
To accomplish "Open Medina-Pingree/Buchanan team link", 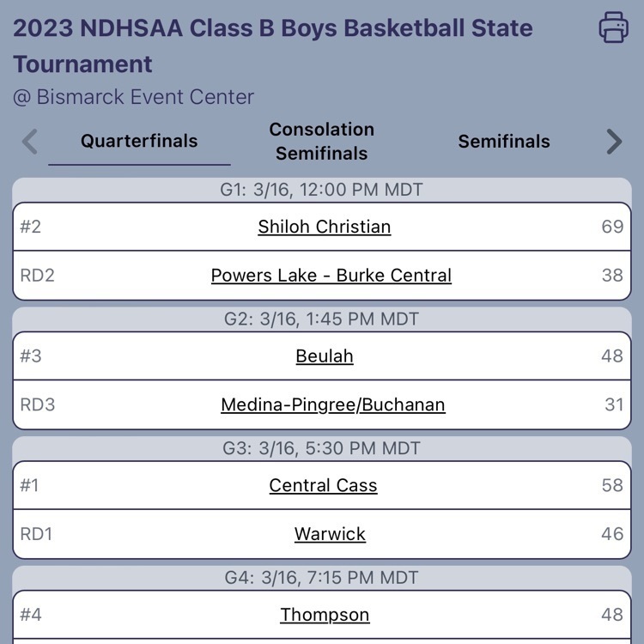I will pos(332,404).
